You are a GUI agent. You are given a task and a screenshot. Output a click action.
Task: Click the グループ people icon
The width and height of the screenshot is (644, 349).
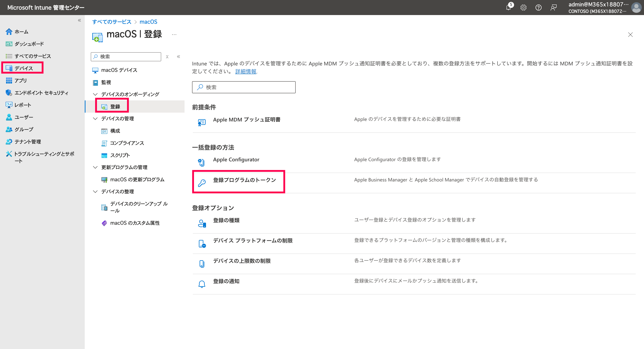(9, 129)
